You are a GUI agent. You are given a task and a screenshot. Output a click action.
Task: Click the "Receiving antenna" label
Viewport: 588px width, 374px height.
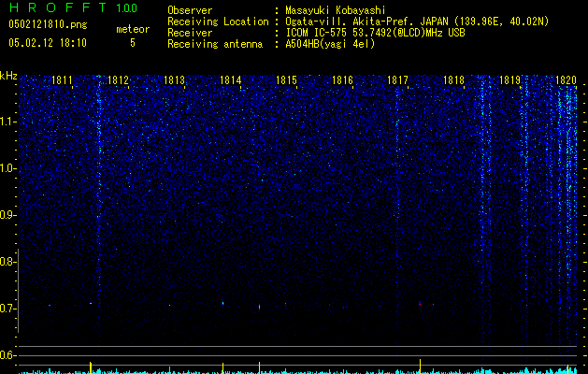[x=215, y=44]
